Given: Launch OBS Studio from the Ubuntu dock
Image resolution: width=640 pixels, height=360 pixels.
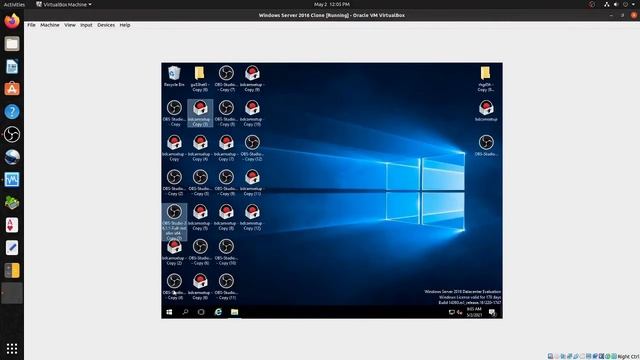Looking at the screenshot, I should click(12, 134).
